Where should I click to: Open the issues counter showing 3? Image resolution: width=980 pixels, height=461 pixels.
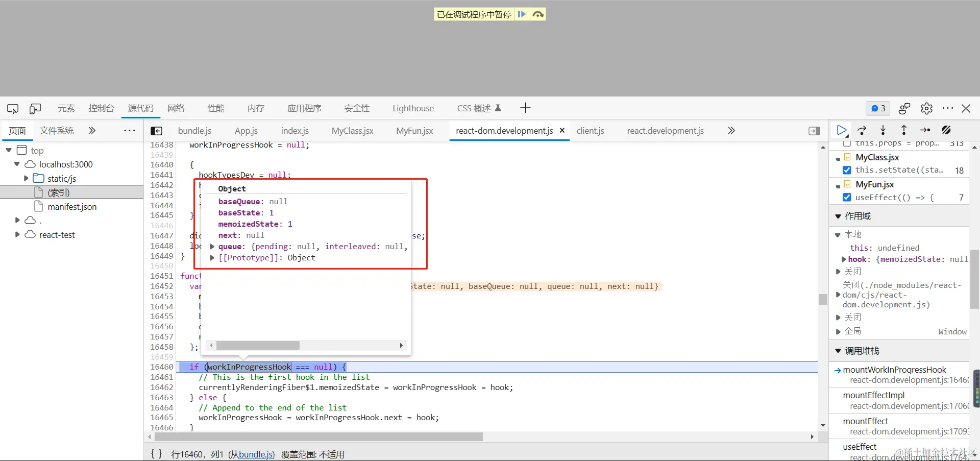(x=878, y=108)
